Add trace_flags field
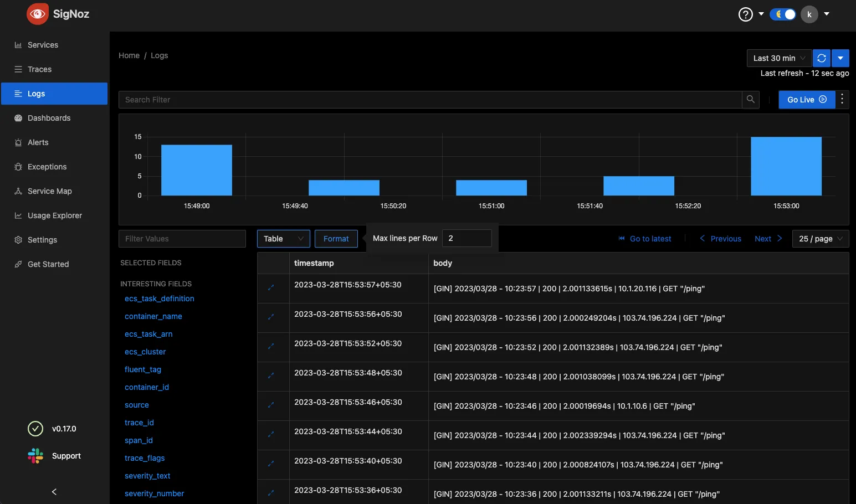Viewport: 856px width, 504px height. tap(145, 458)
